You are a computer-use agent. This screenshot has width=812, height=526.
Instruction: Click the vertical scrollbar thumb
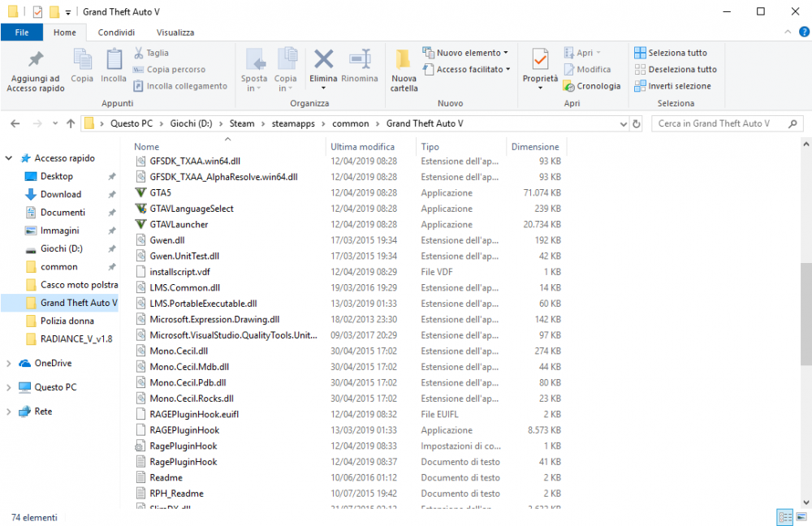tap(806, 313)
